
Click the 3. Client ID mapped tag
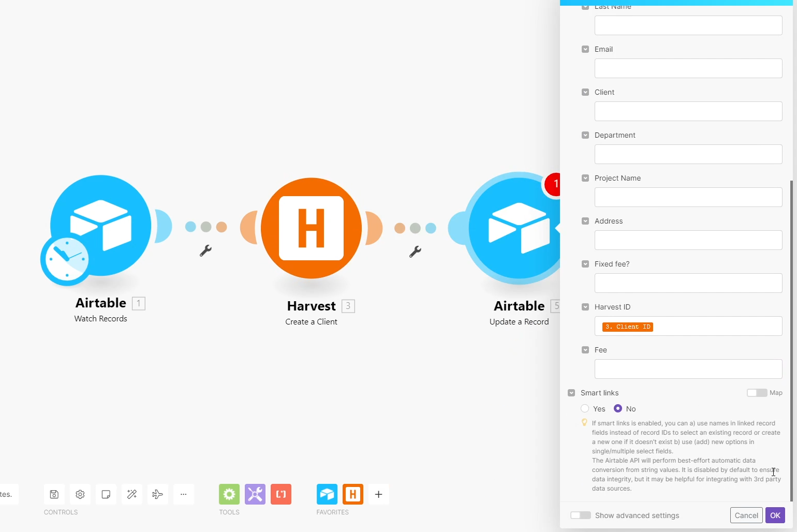628,327
